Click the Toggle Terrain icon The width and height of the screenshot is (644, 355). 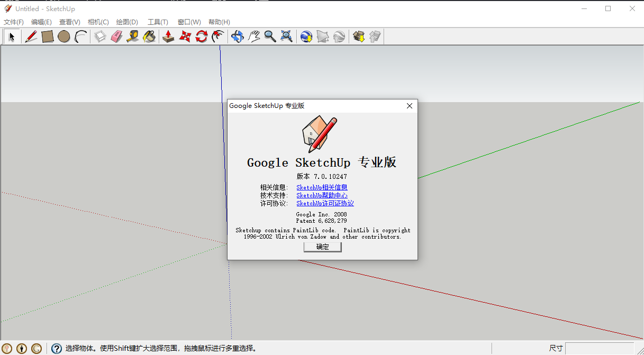tap(323, 37)
